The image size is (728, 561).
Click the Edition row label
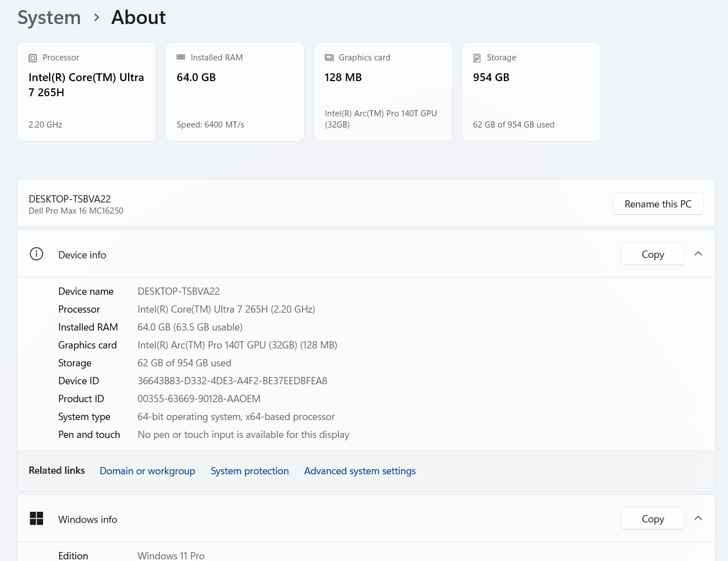click(73, 555)
